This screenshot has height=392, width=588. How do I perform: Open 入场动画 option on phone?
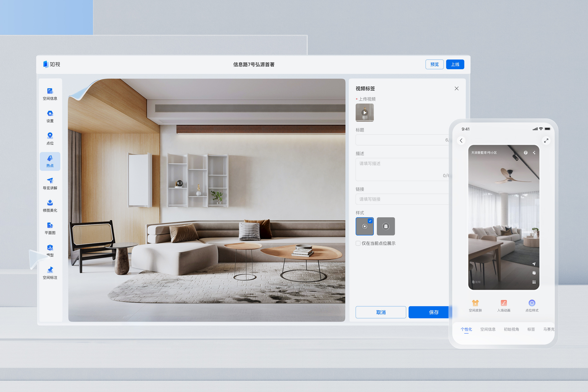coord(504,306)
